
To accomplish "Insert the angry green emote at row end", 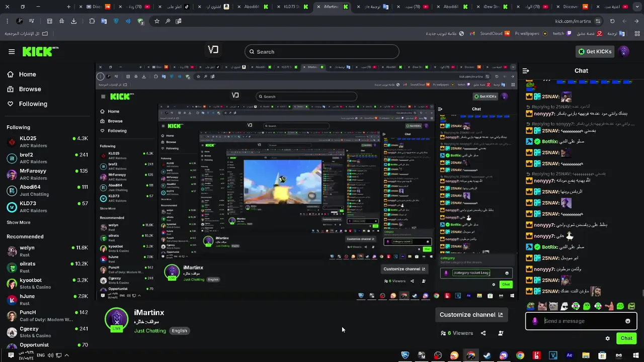I will 632,306.
